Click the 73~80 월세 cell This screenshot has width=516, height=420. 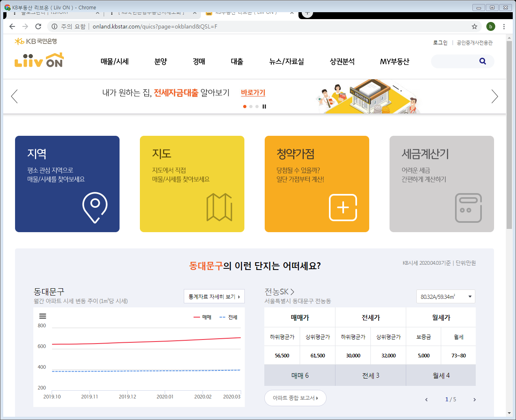458,355
